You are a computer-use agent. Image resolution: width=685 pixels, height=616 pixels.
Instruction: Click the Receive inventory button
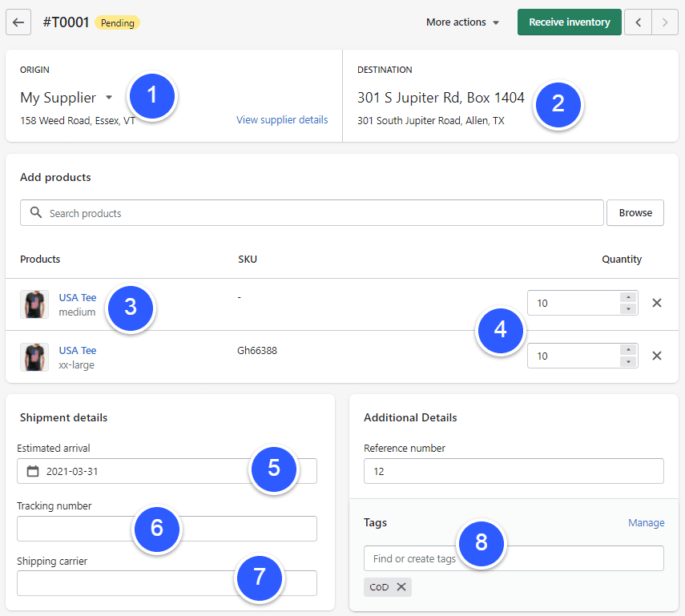pos(570,22)
